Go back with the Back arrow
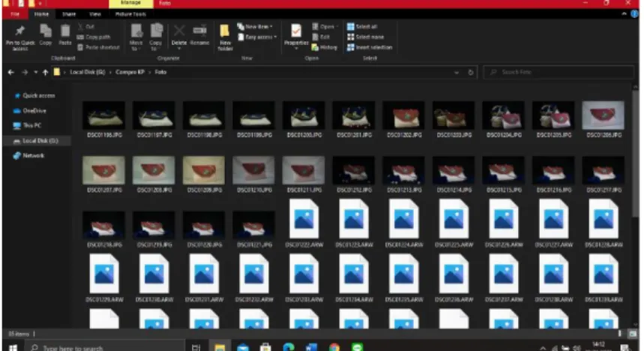This screenshot has width=644, height=351. click(11, 72)
